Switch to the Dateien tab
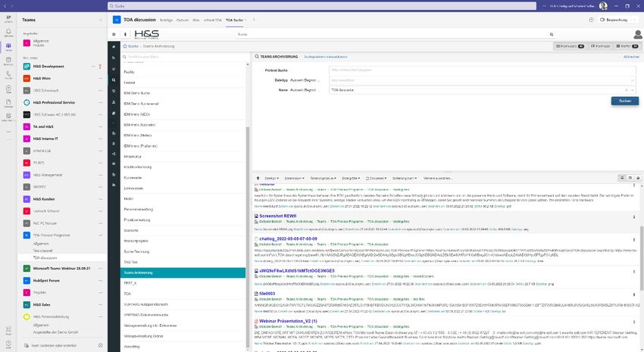This screenshot has height=352, width=644. 183,20
